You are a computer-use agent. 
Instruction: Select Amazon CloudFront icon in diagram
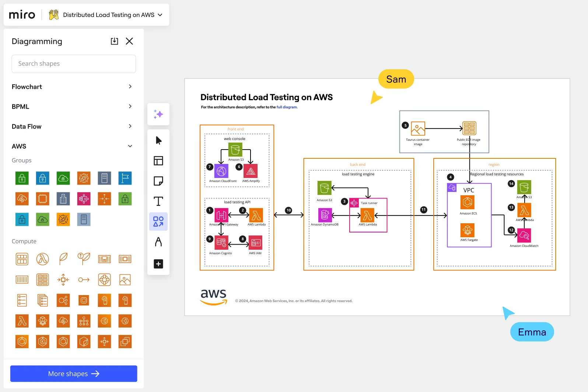point(221,171)
